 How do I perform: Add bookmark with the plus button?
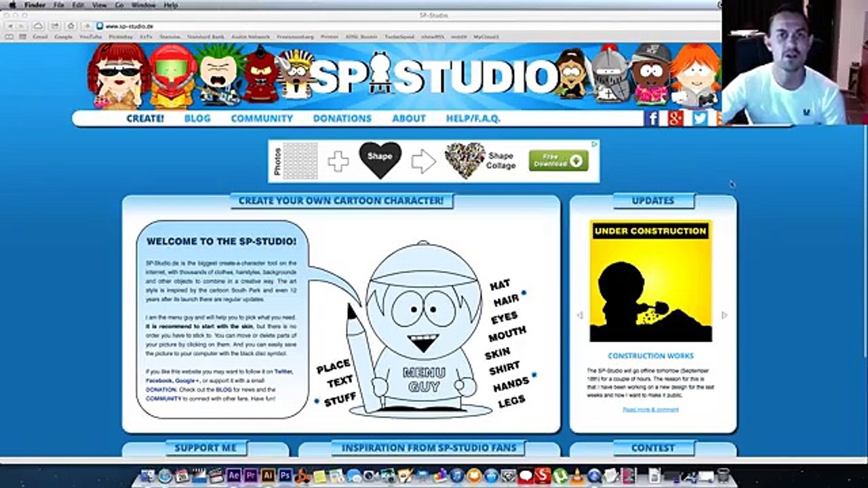(x=87, y=26)
